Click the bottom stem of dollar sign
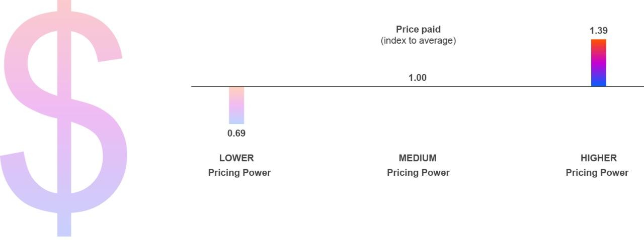644x240 pixels. coord(64,226)
